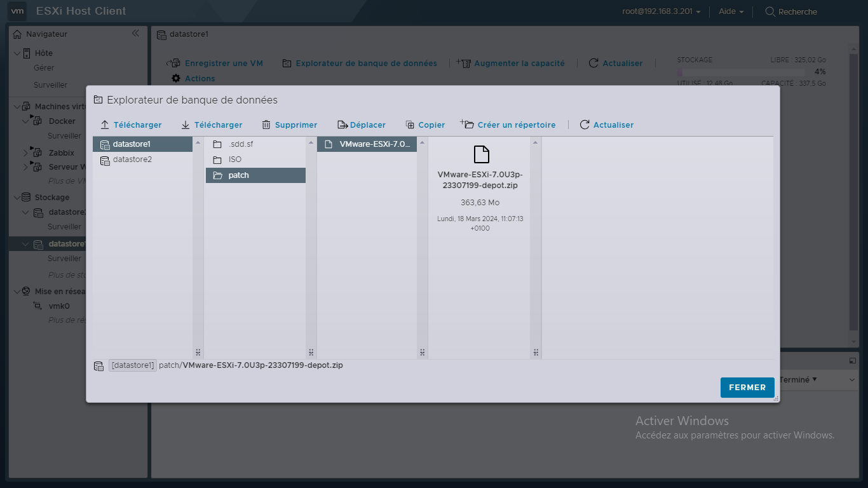This screenshot has width=868, height=488.
Task: Click the scroll-up arrow of the datastore column
Action: point(198,142)
